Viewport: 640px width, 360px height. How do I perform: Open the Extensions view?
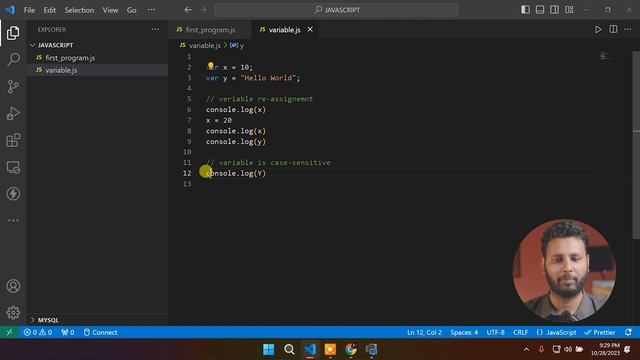[13, 140]
